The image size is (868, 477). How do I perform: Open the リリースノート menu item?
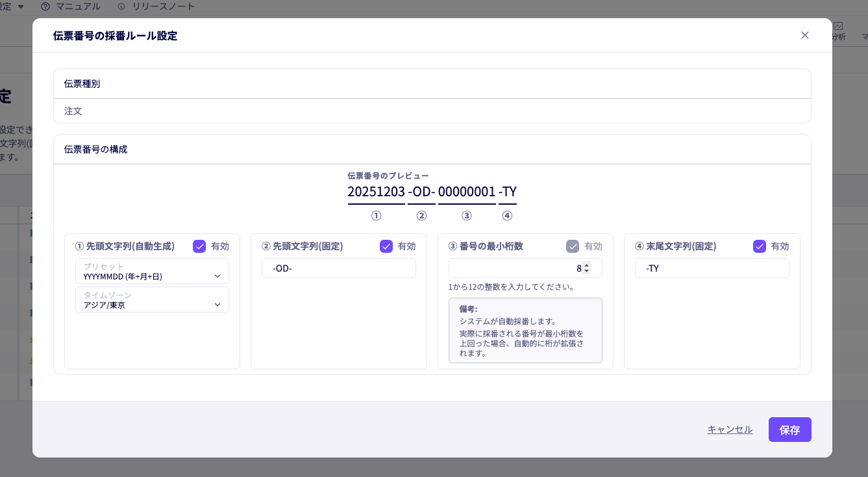[x=163, y=6]
